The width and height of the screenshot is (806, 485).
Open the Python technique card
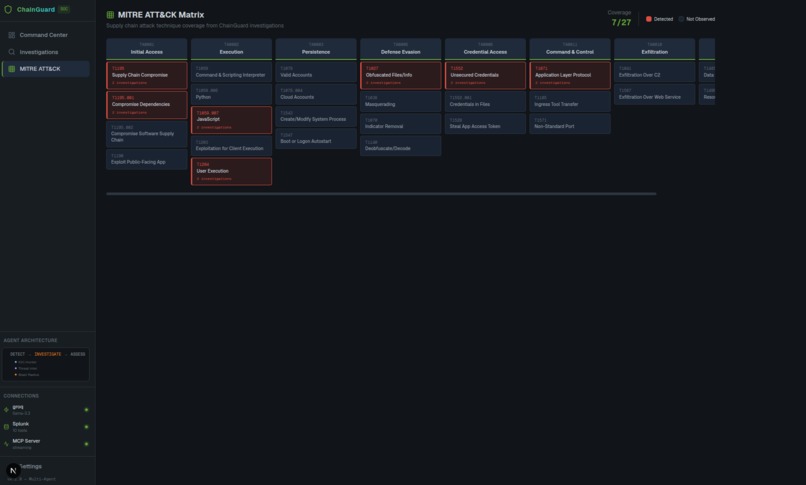coord(231,94)
